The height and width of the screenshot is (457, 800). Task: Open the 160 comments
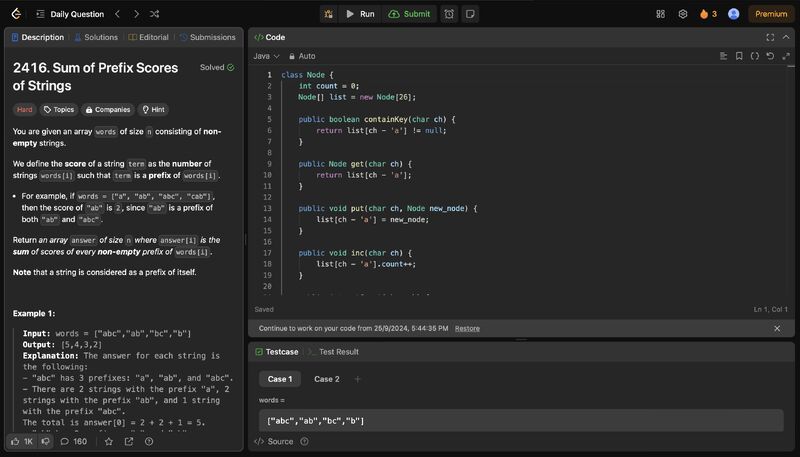tap(73, 442)
